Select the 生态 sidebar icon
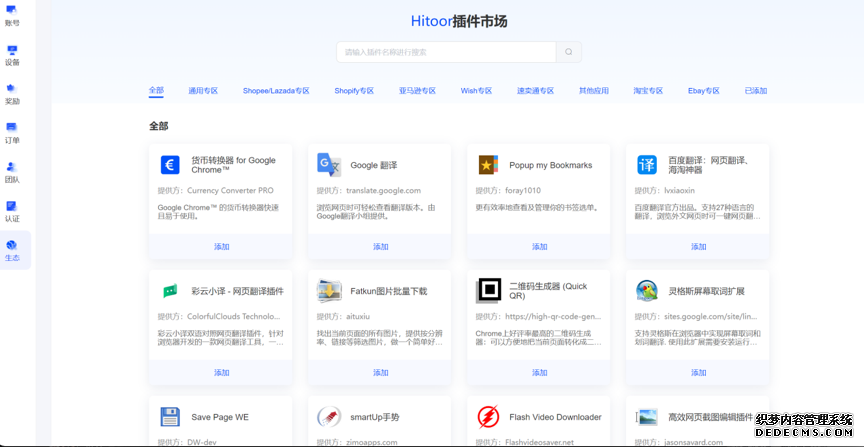Screen dimensions: 864x447 (12, 245)
